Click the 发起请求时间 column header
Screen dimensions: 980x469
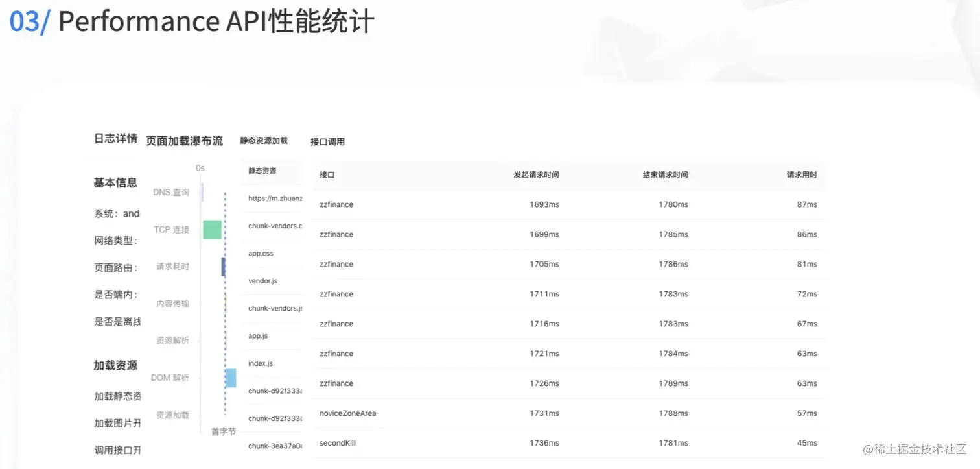536,175
